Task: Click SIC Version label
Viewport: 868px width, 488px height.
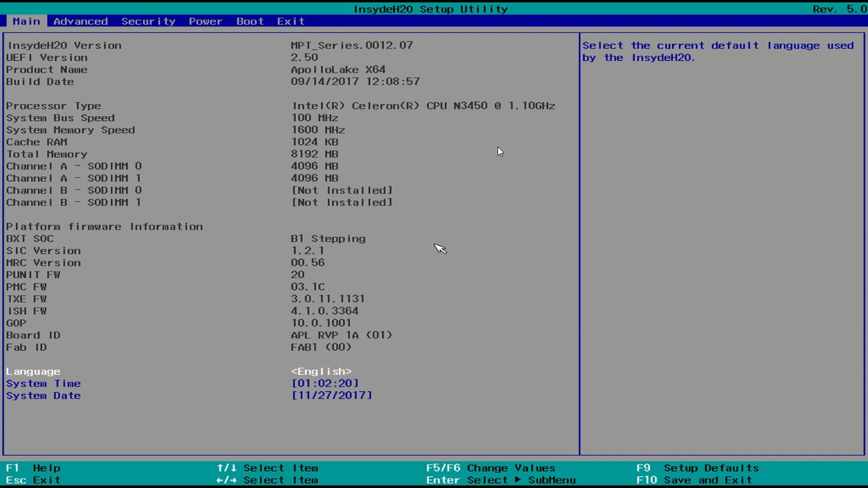Action: click(43, 251)
